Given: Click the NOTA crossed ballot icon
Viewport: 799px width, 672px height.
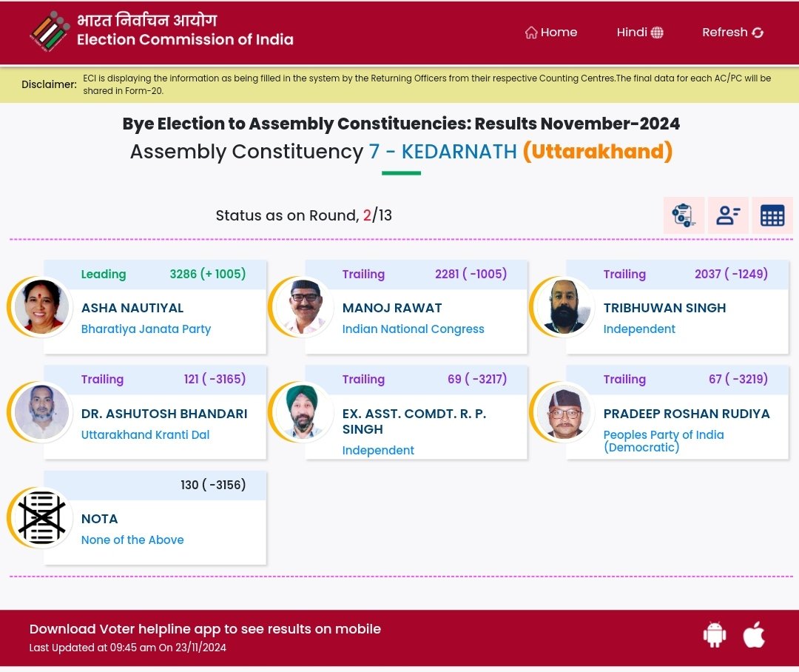Looking at the screenshot, I should click(x=41, y=517).
